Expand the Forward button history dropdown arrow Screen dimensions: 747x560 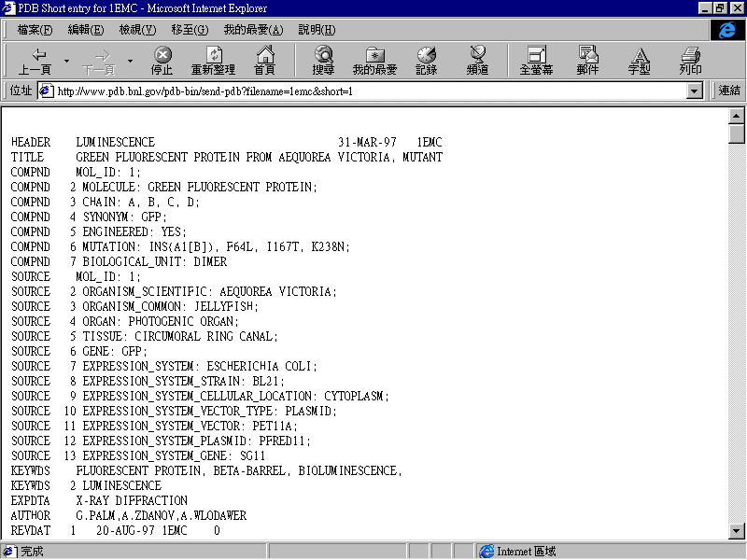click(130, 62)
